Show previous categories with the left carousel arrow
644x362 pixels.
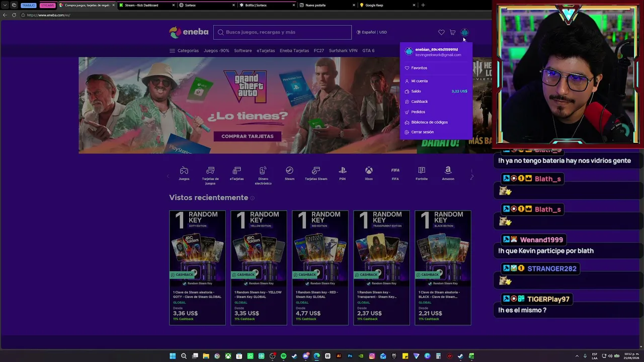pos(168,176)
